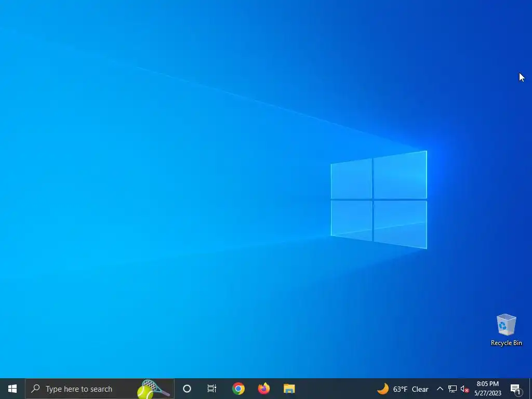Click the Show desktop sliver at taskbar end
This screenshot has width=532, height=399.
(x=530, y=389)
